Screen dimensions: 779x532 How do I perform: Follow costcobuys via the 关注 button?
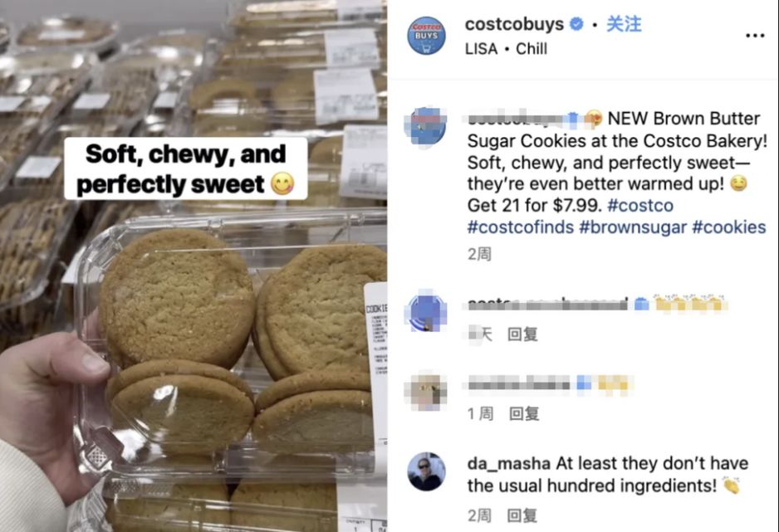coord(624,24)
